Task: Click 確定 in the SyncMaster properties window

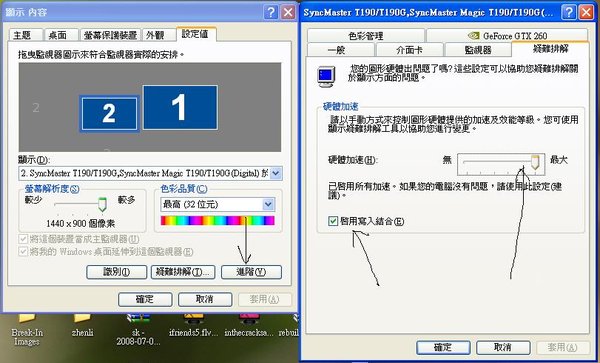Action: pyautogui.click(x=443, y=347)
